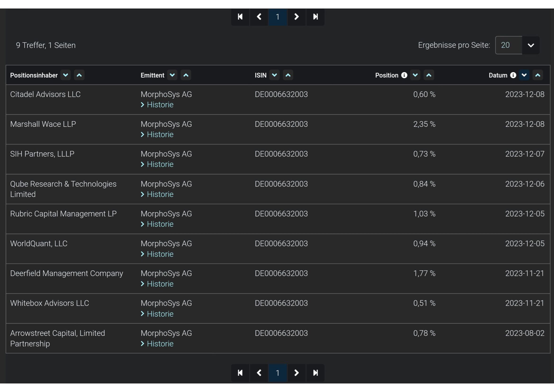Go to first page in top pagination
This screenshot has height=392, width=554.
240,17
